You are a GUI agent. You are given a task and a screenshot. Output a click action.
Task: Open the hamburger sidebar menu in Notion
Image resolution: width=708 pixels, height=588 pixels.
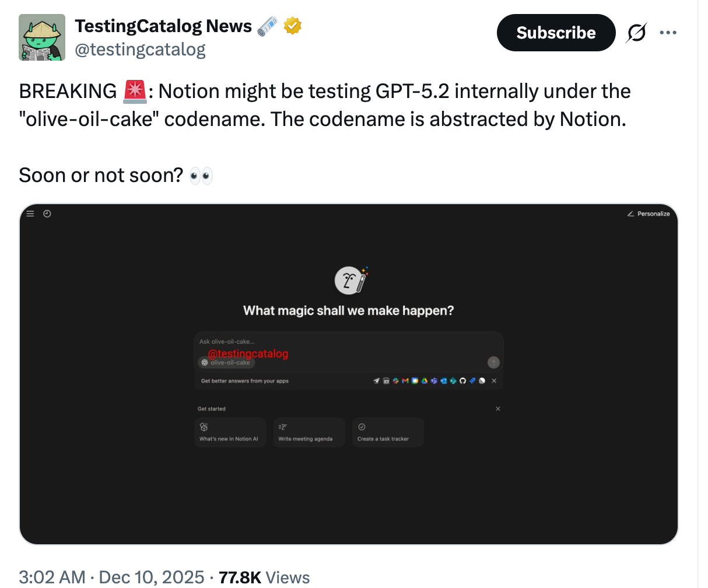click(x=30, y=214)
